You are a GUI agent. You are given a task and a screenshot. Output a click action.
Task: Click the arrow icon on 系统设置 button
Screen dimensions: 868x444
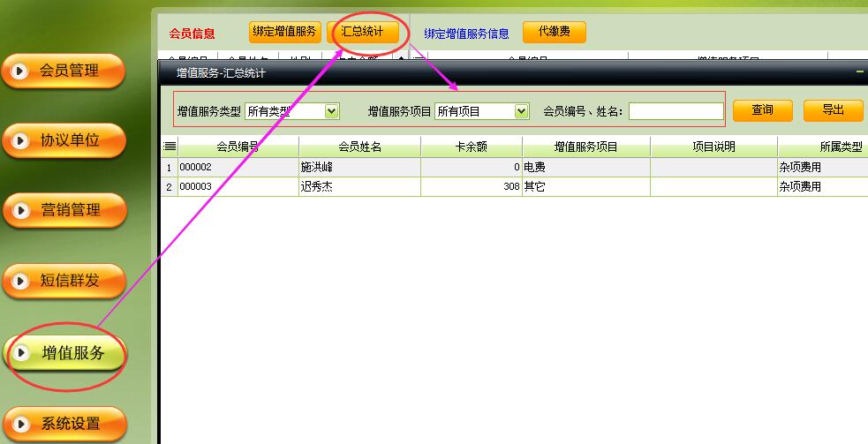click(x=21, y=425)
